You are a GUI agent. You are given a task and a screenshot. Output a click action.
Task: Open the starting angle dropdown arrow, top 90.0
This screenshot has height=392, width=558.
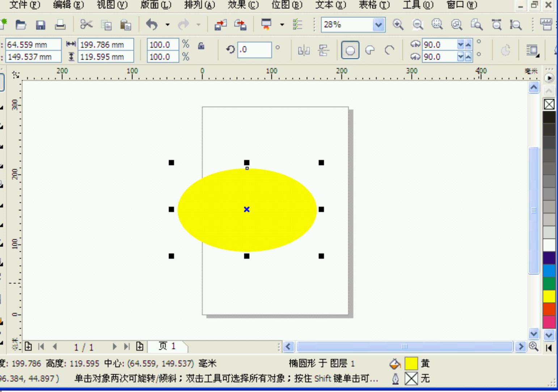(x=460, y=45)
